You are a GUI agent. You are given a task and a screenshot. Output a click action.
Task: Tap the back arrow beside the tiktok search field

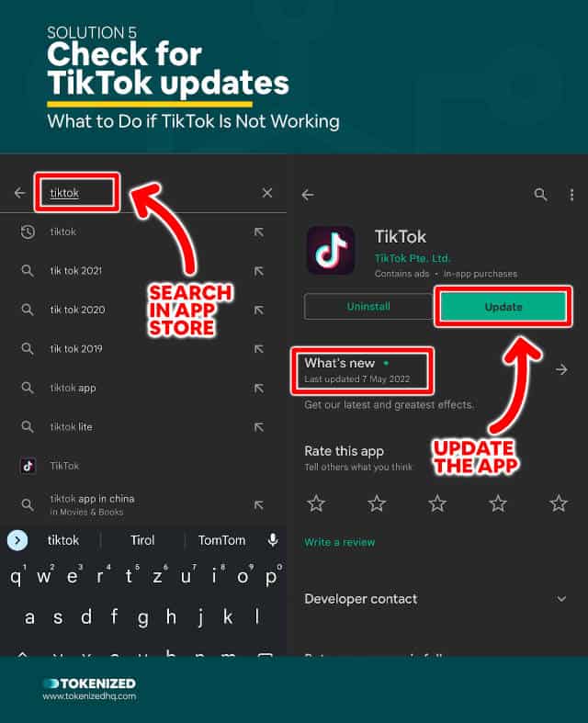click(x=20, y=193)
